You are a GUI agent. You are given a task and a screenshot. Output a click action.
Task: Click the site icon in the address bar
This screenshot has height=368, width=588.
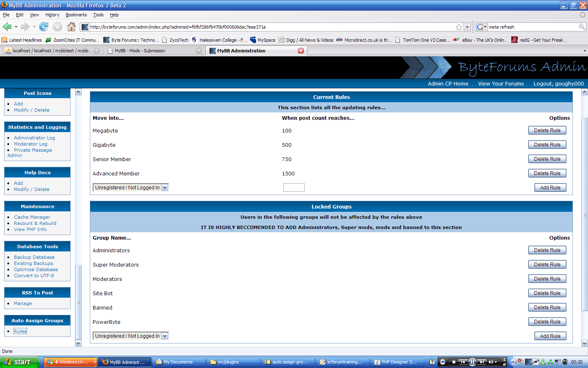click(x=85, y=27)
